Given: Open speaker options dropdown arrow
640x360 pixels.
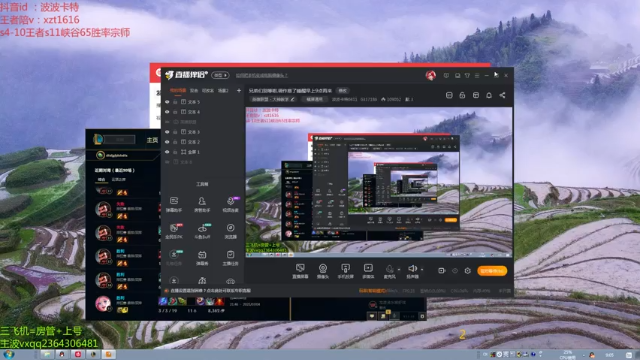Looking at the screenshot, I should tap(422, 269).
